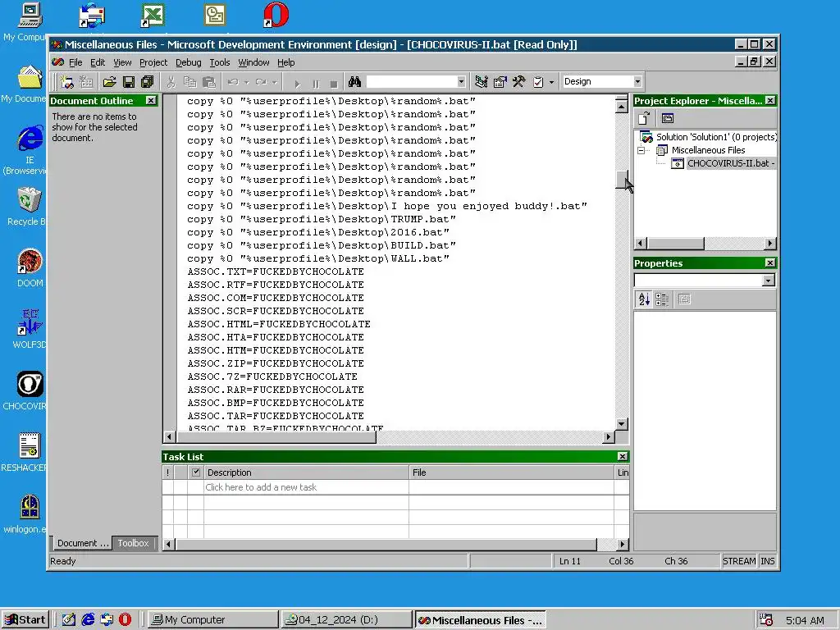
Task: Click the Add Item toolbar icon
Action: 85,82
